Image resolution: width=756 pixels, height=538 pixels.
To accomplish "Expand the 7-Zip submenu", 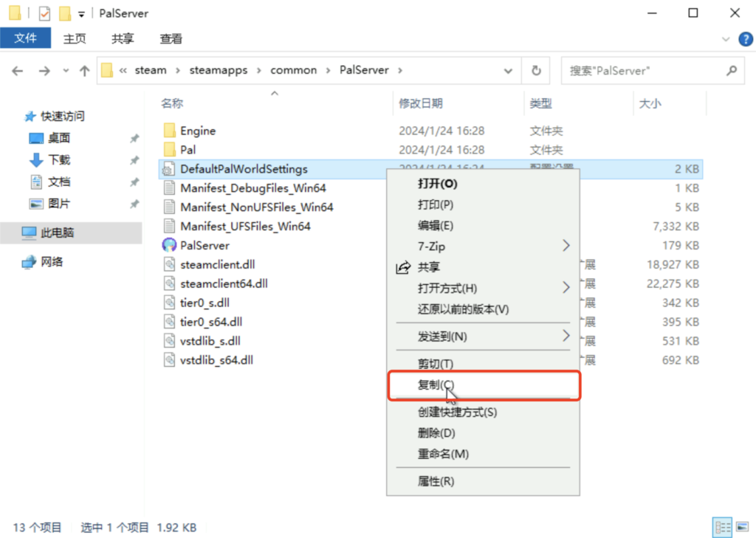I will tap(483, 246).
